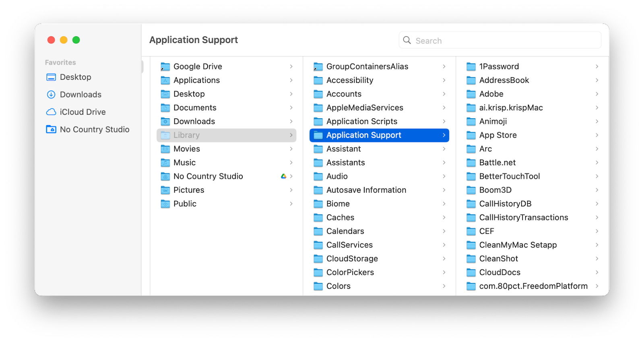Select the CleanShot folder
Screen dimensions: 644x342
click(498, 258)
